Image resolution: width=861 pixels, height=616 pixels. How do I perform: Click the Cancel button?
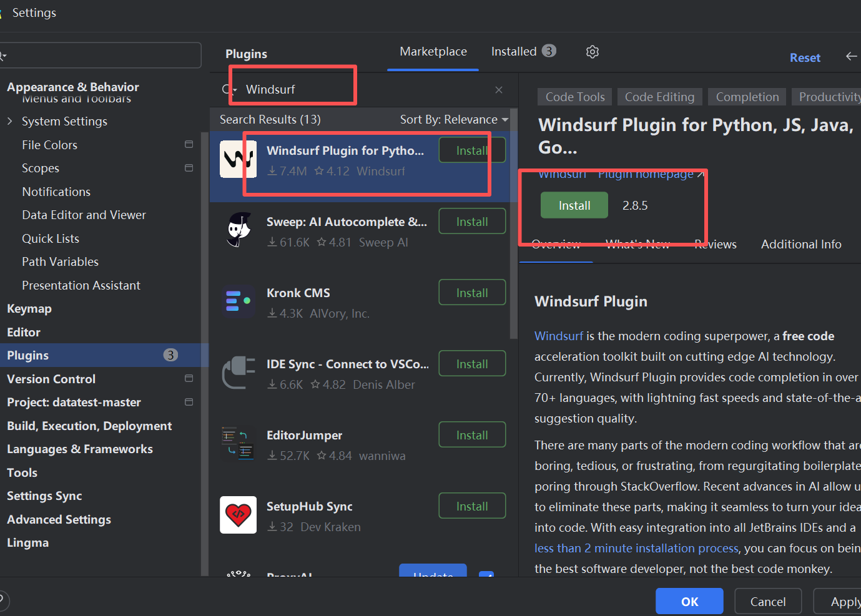coord(768,602)
